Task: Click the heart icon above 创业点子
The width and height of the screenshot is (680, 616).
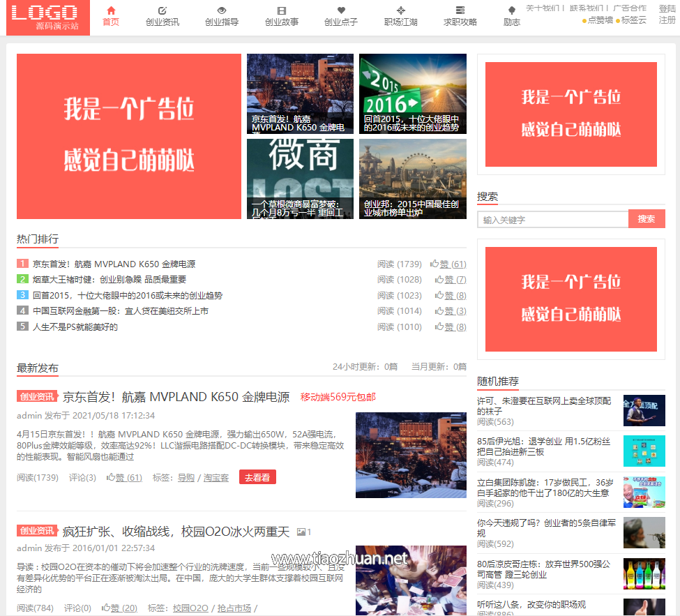Action: click(341, 10)
